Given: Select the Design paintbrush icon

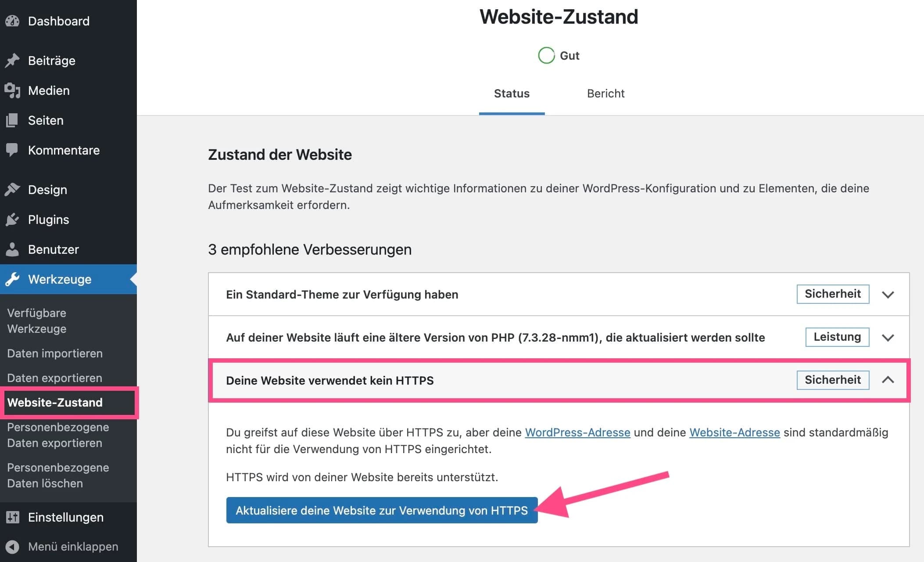Looking at the screenshot, I should (12, 190).
